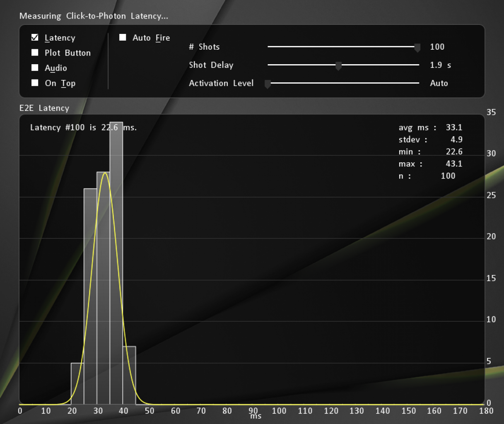Click the n value 100 in stats
The image size is (504, 424).
click(448, 176)
